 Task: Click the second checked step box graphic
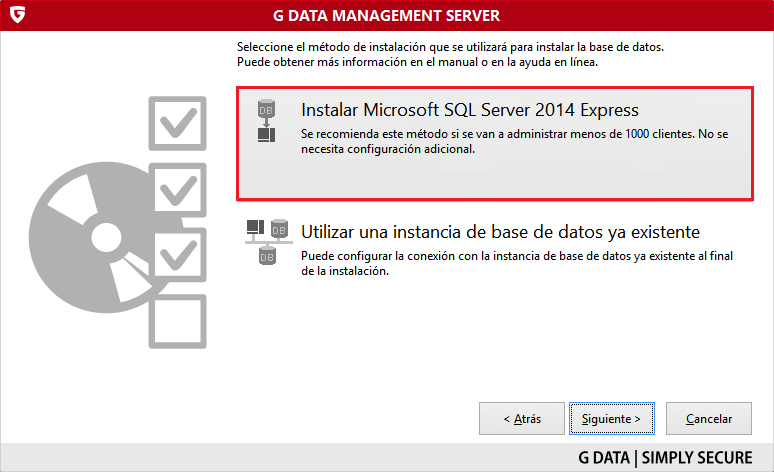[177, 187]
